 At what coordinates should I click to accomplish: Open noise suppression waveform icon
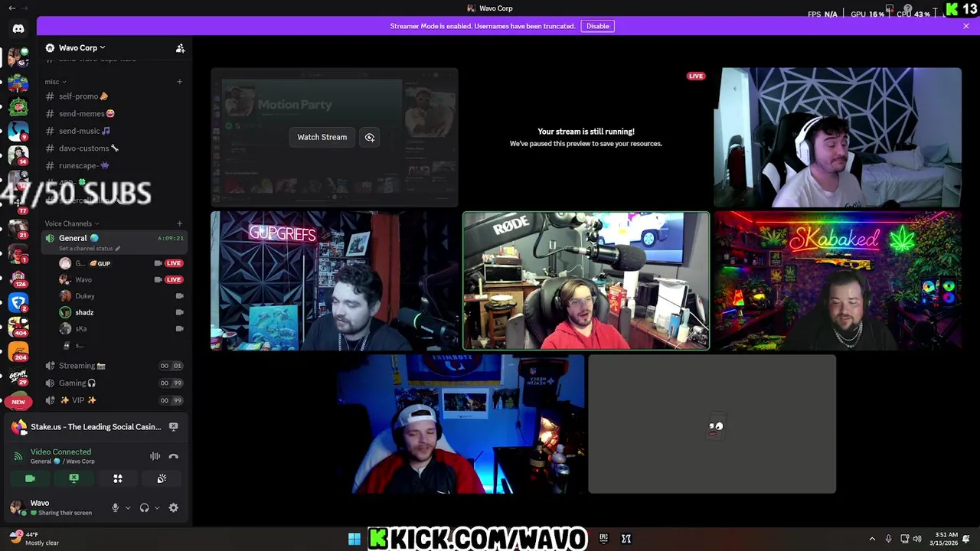tap(155, 456)
